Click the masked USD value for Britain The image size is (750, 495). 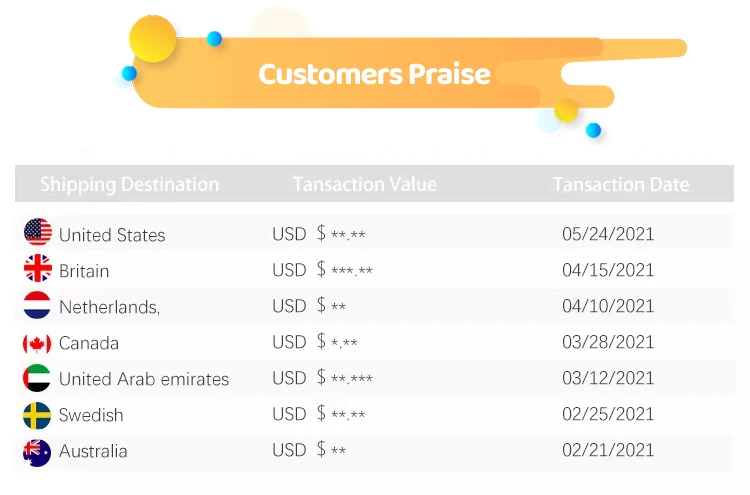tap(323, 271)
